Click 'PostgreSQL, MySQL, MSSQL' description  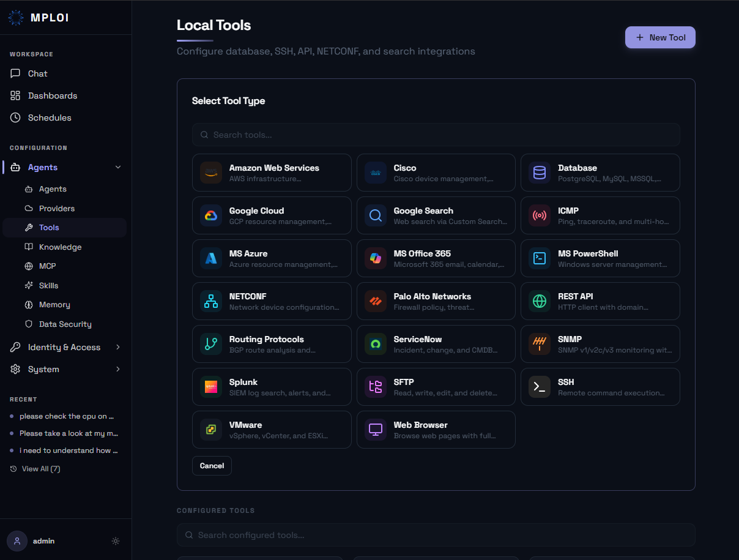609,179
